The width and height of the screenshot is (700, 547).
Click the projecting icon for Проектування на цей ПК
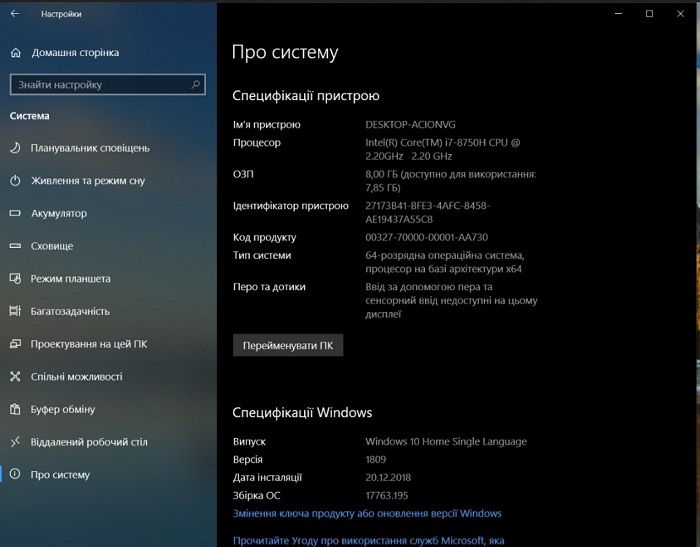pyautogui.click(x=15, y=344)
